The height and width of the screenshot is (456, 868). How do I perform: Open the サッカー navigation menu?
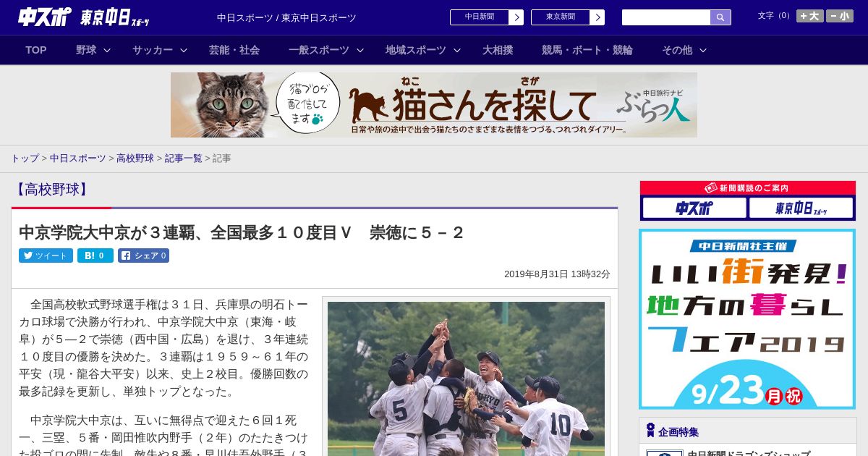click(x=153, y=50)
